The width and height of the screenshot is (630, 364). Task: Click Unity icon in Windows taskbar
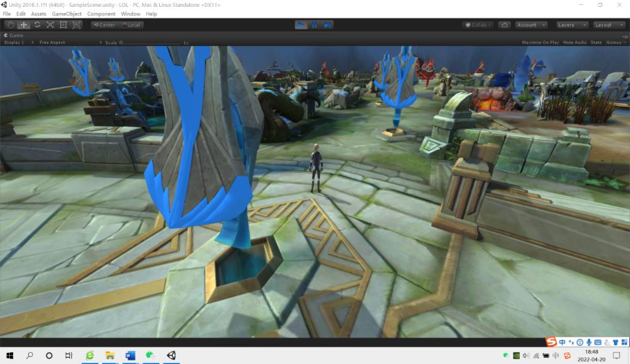(x=170, y=355)
